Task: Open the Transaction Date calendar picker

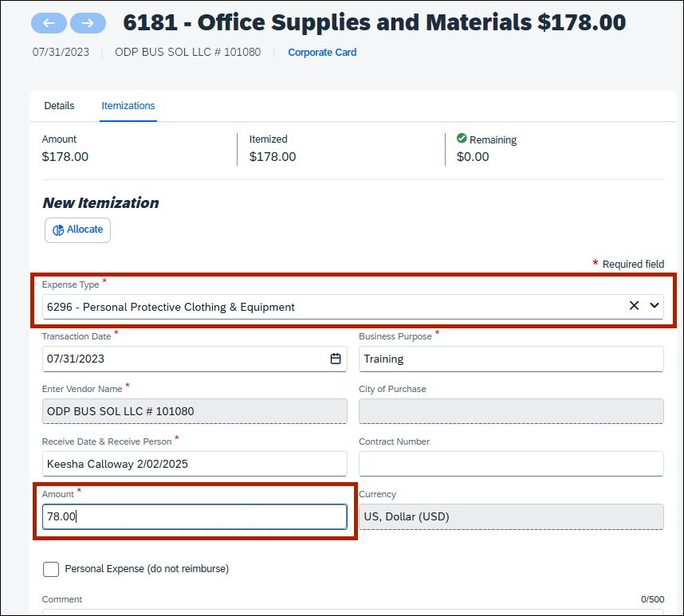Action: coord(336,359)
